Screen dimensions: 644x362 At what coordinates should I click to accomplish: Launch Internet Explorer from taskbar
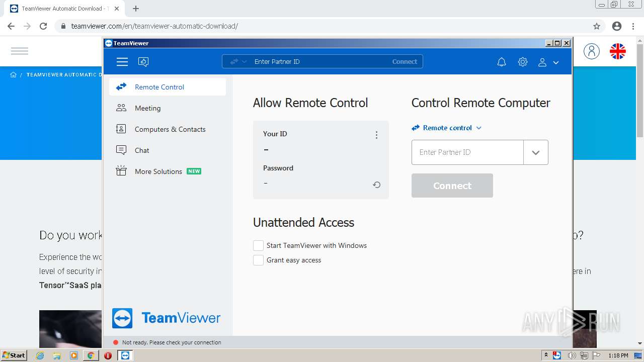click(40, 355)
